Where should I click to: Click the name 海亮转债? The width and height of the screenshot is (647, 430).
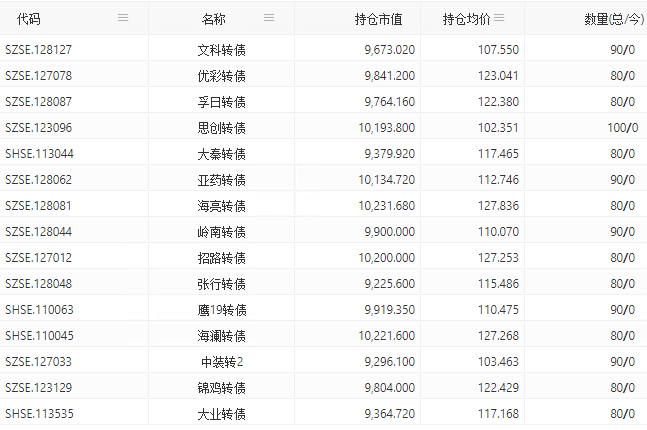222,206
